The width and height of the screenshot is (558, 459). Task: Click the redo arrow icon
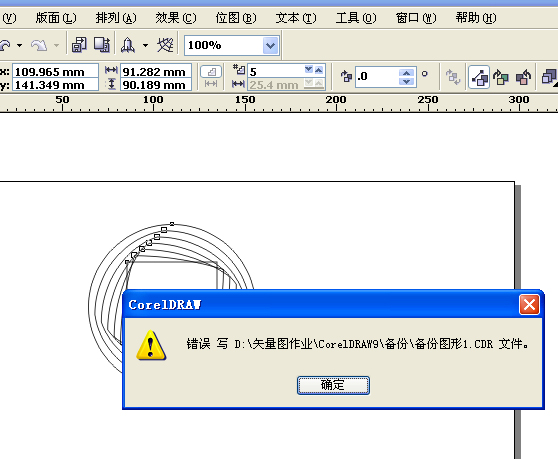pyautogui.click(x=39, y=45)
